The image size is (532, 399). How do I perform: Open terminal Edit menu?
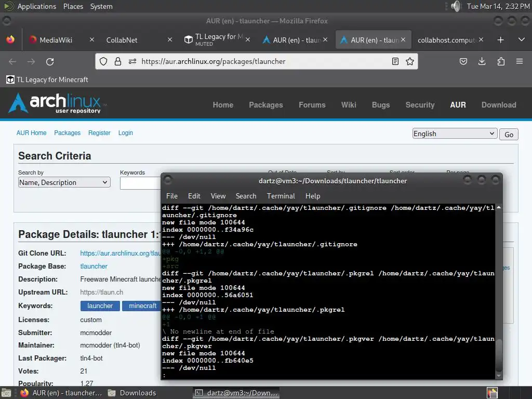point(194,196)
